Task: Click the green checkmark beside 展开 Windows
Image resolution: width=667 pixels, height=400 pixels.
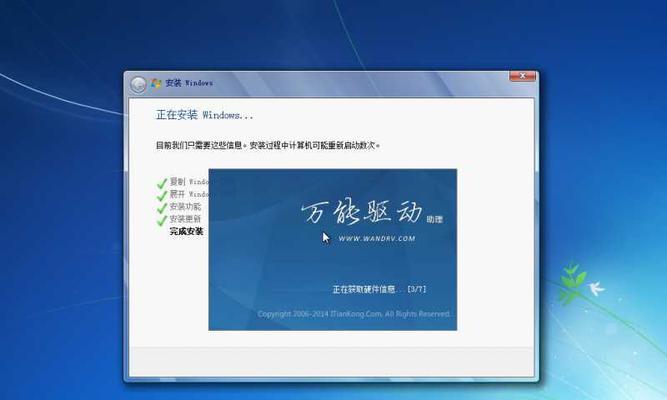Action: click(162, 196)
